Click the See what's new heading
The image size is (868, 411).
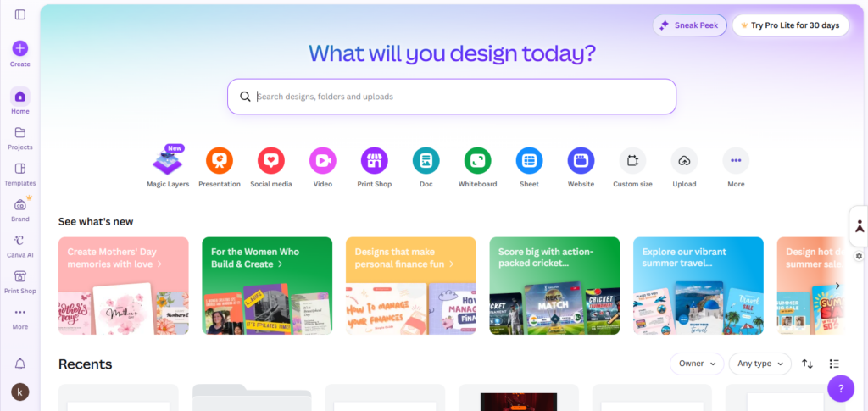coord(96,222)
